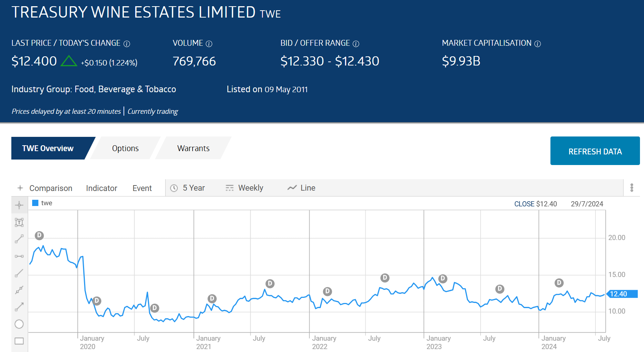
Task: Select the multi-point trend channel tool
Action: (x=19, y=290)
